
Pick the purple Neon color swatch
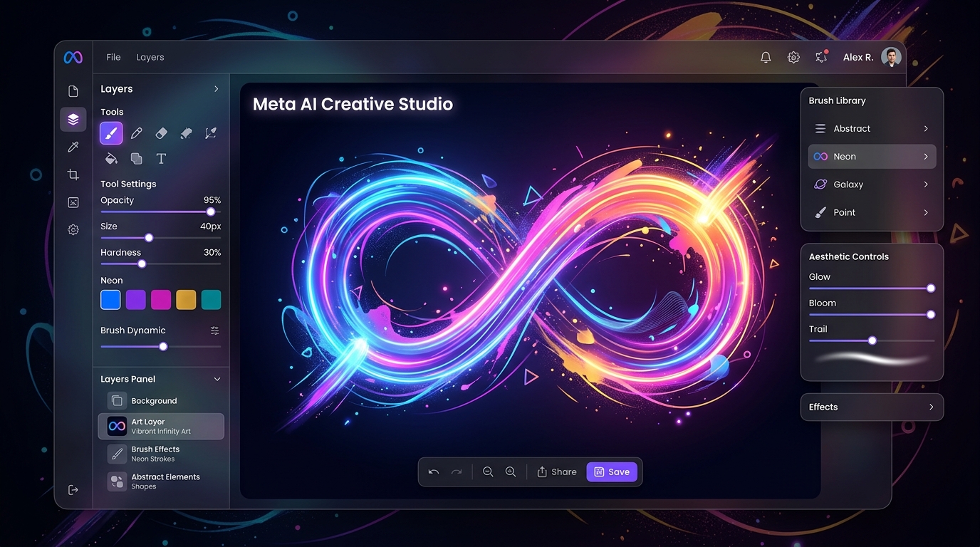tap(136, 300)
